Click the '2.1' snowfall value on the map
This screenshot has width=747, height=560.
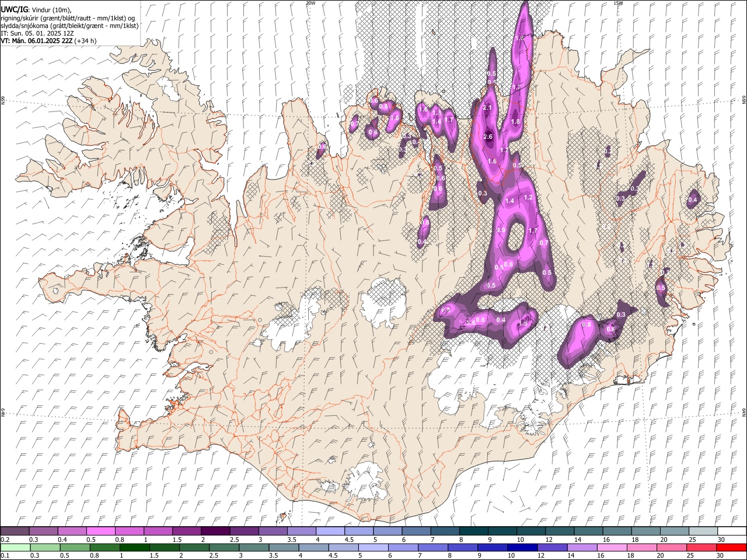point(488,108)
